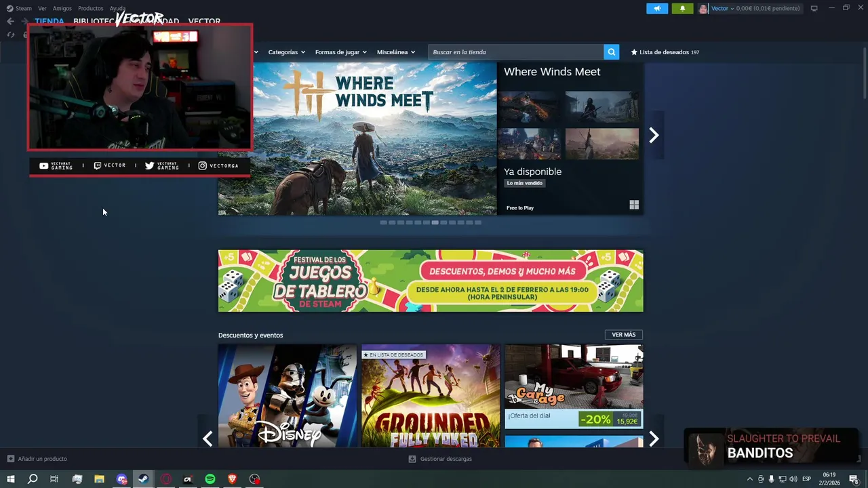Screen dimensions: 868x488
Task: Show hidden system tray icons
Action: pyautogui.click(x=749, y=479)
